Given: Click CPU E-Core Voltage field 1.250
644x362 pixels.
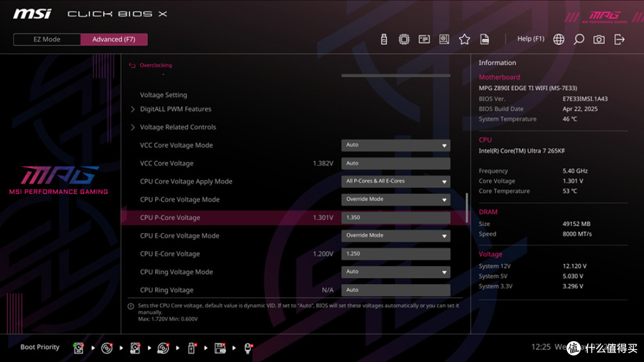Looking at the screenshot, I should pyautogui.click(x=395, y=253).
